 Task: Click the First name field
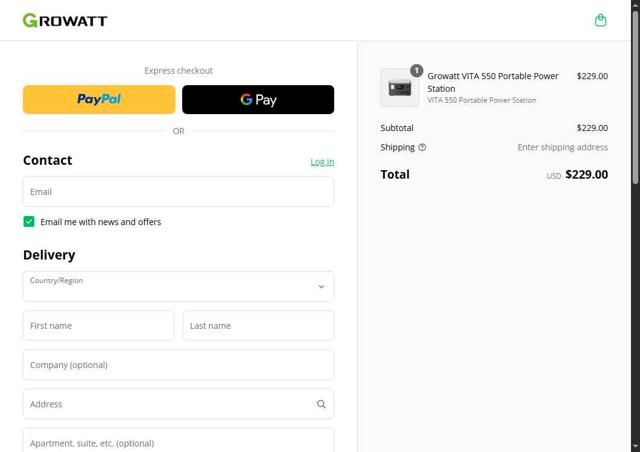coord(98,325)
